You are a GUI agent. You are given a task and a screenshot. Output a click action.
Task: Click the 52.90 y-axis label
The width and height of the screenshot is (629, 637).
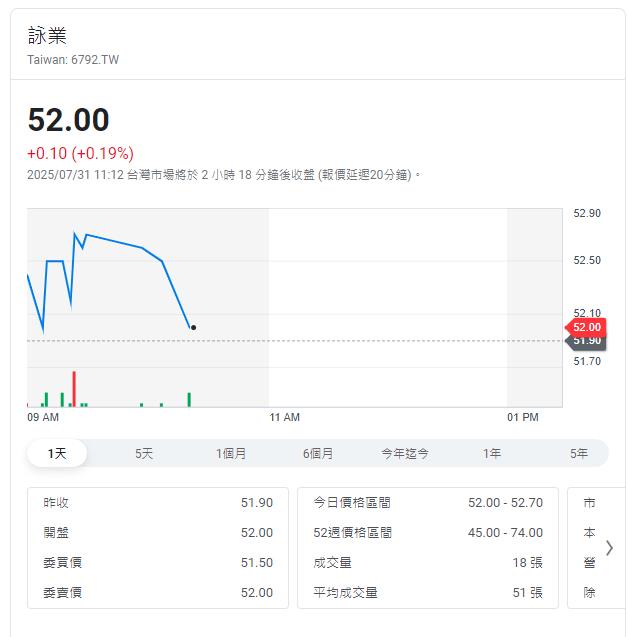pos(587,213)
